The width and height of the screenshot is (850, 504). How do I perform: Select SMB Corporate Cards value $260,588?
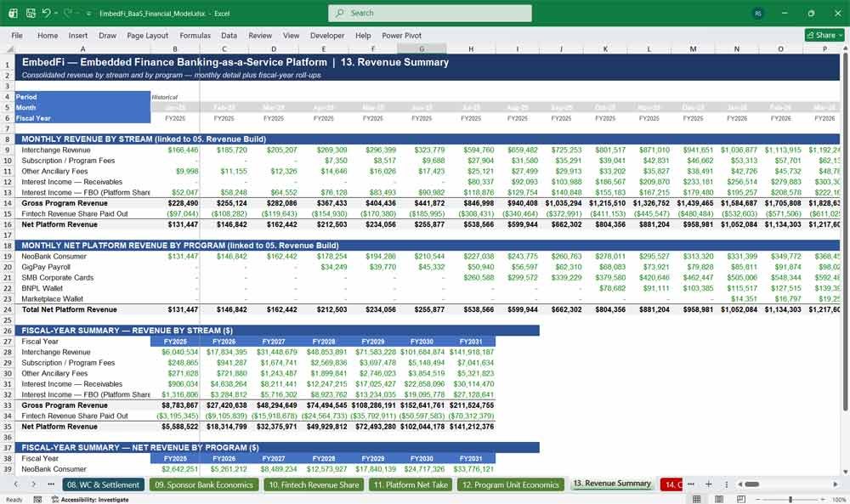[471, 277]
